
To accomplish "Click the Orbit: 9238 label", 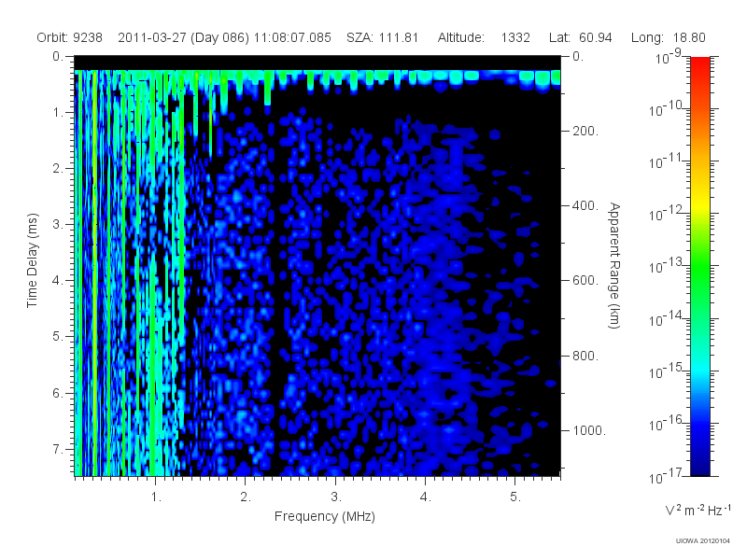I will coord(69,37).
